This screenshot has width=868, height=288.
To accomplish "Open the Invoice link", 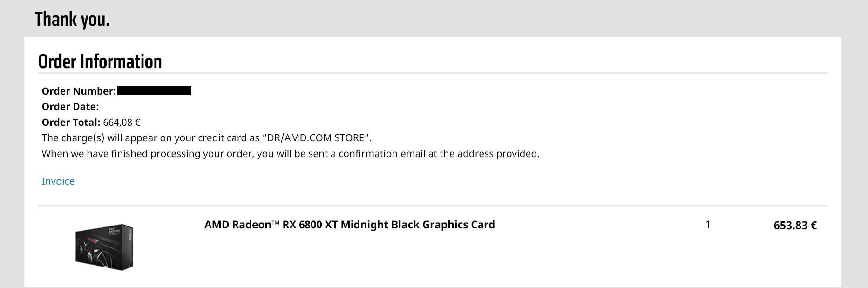I will [58, 181].
